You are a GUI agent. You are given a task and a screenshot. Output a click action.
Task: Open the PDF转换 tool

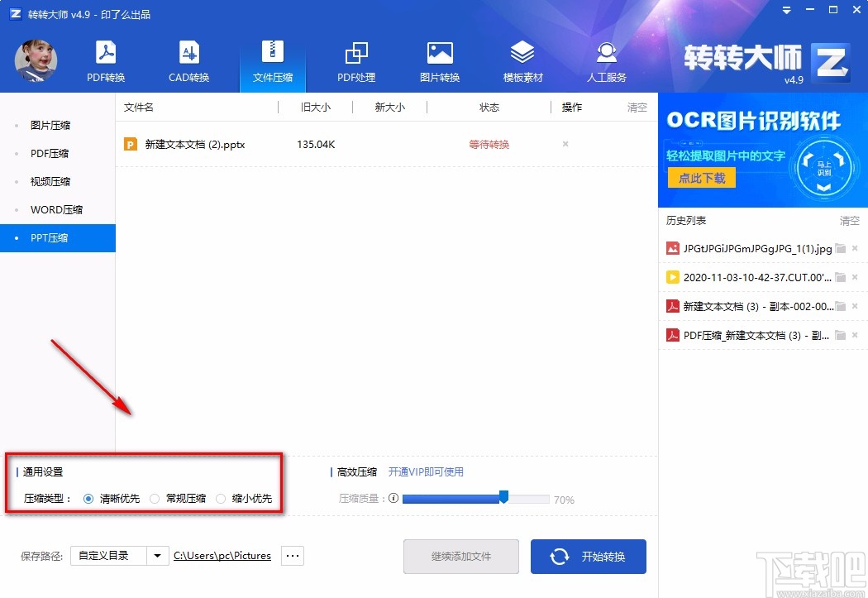point(106,60)
